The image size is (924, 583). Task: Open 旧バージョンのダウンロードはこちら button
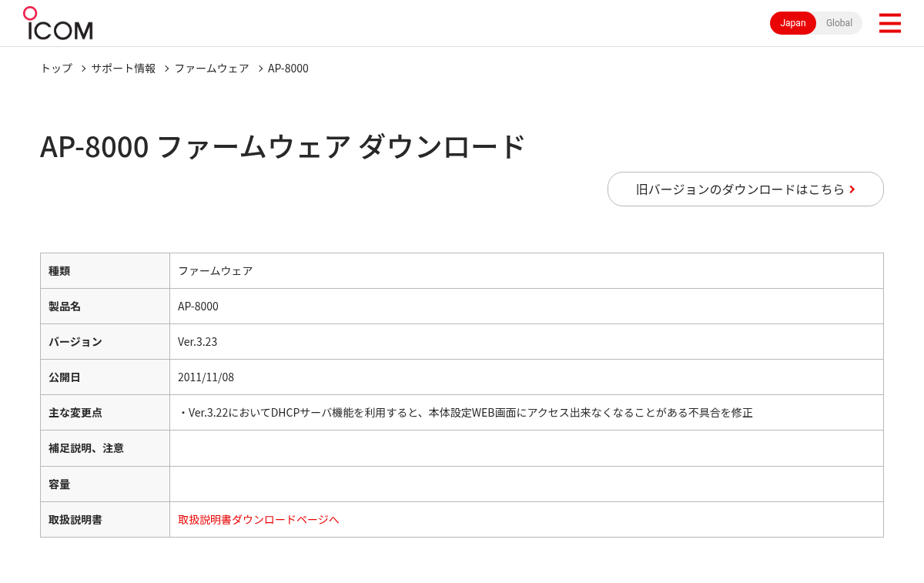tap(745, 189)
